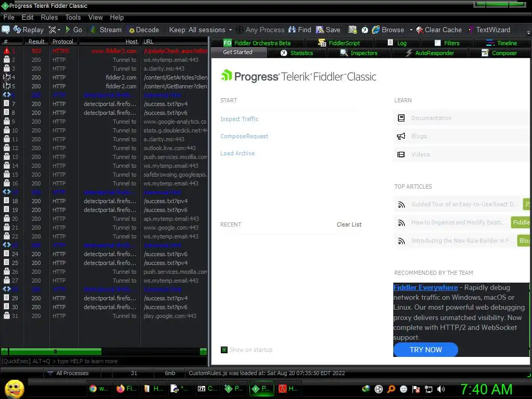Open the View menu
The width and height of the screenshot is (532, 399).
point(96,17)
